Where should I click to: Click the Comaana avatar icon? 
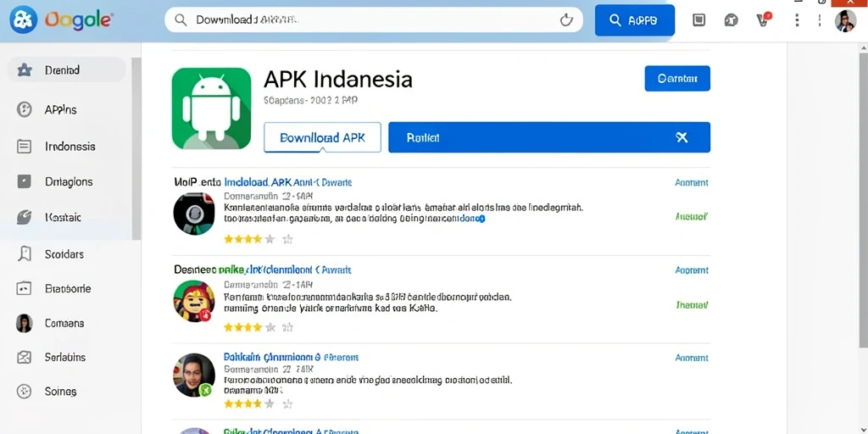(25, 323)
